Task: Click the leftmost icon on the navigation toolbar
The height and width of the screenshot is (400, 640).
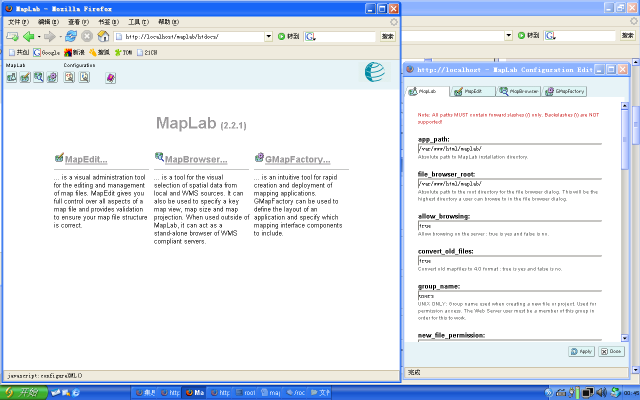Action: [x=12, y=37]
